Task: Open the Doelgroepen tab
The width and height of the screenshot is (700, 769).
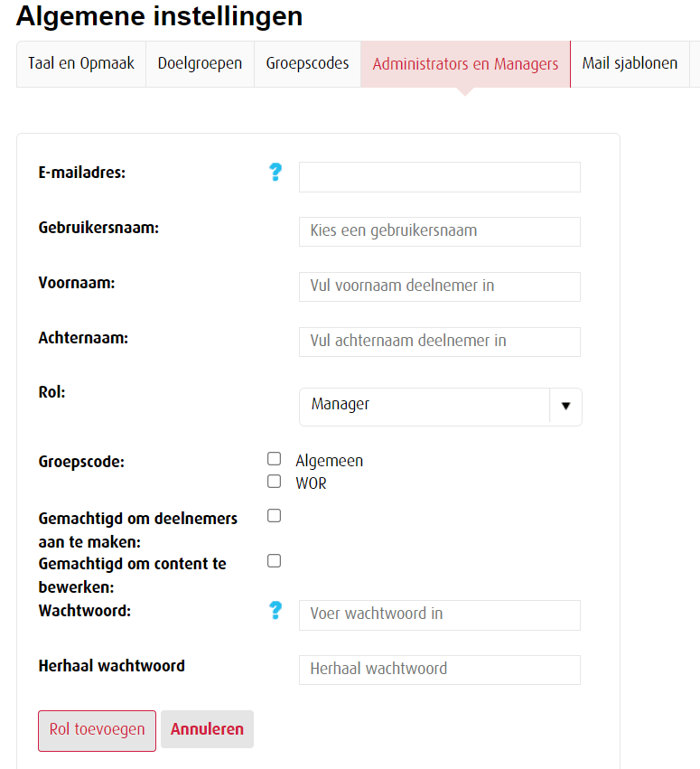Action: coord(200,64)
